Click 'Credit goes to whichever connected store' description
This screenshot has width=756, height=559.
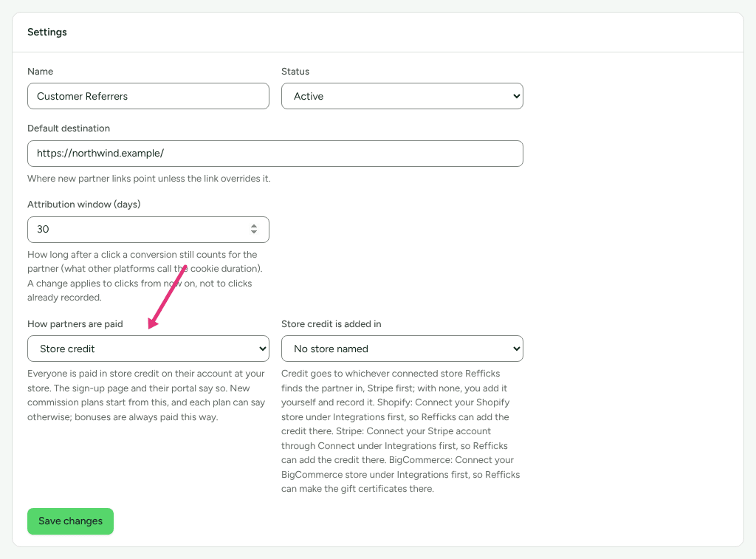pyautogui.click(x=401, y=431)
